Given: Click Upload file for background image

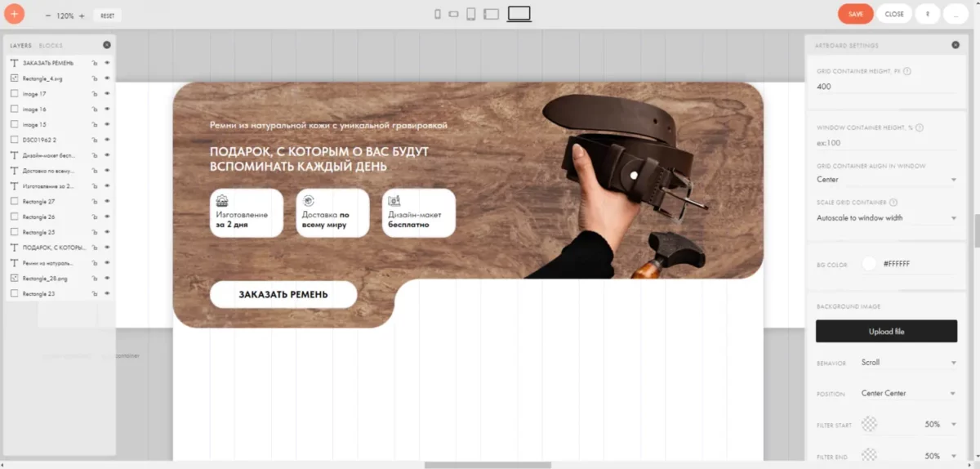Looking at the screenshot, I should pos(886,331).
